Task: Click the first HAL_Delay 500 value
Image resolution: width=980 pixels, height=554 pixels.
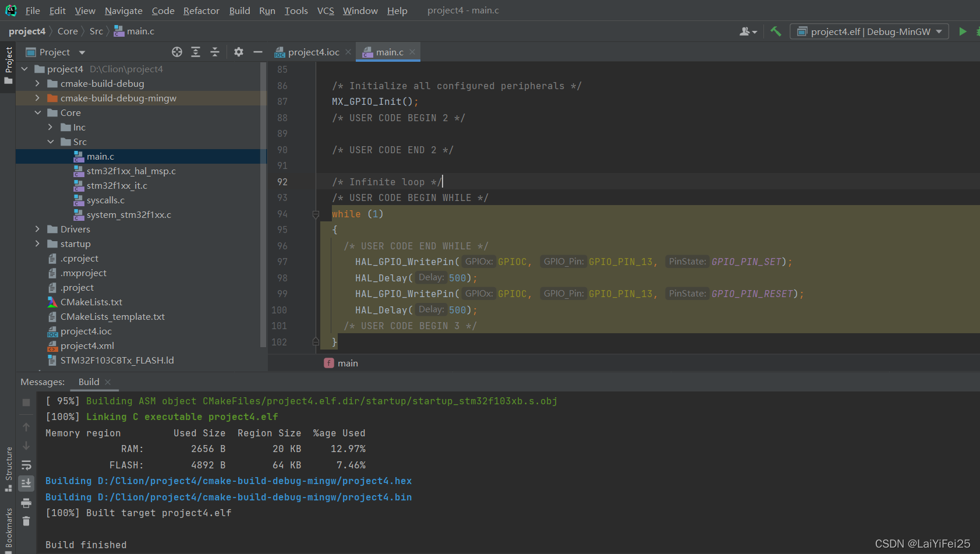Action: pyautogui.click(x=458, y=278)
